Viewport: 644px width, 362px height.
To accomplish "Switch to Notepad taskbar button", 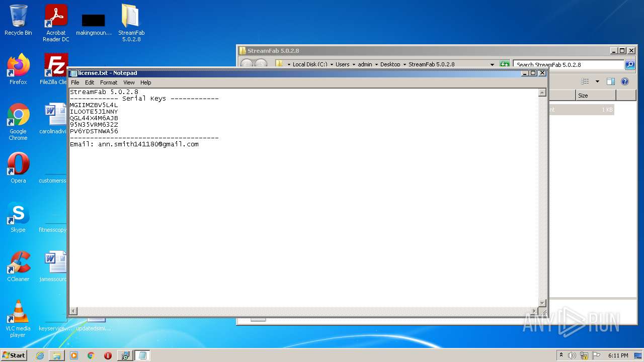I will tap(142, 355).
